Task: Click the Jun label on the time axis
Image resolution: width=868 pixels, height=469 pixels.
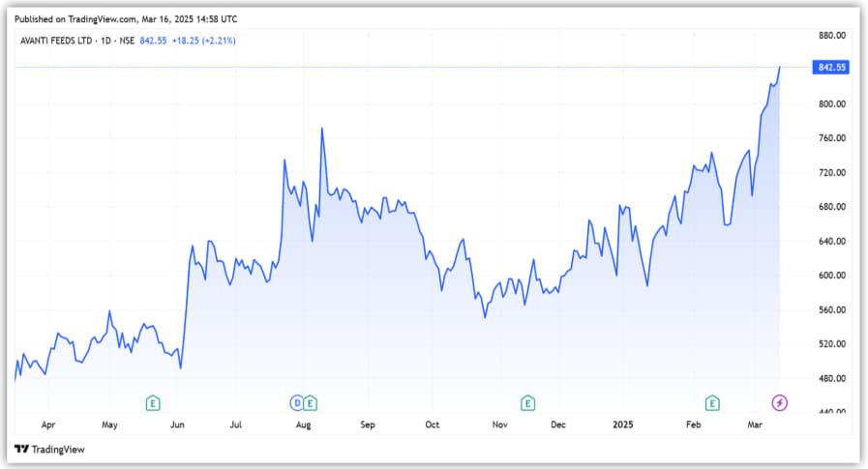Action: [178, 424]
